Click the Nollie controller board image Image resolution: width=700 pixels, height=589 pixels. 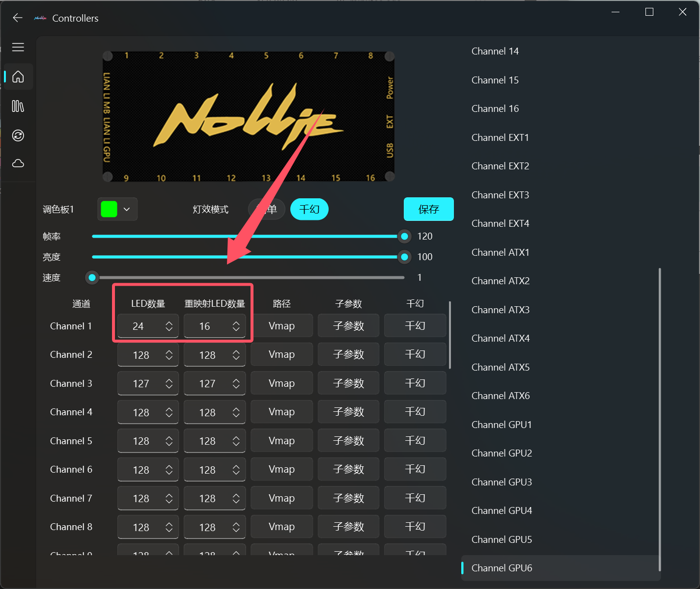pos(249,116)
